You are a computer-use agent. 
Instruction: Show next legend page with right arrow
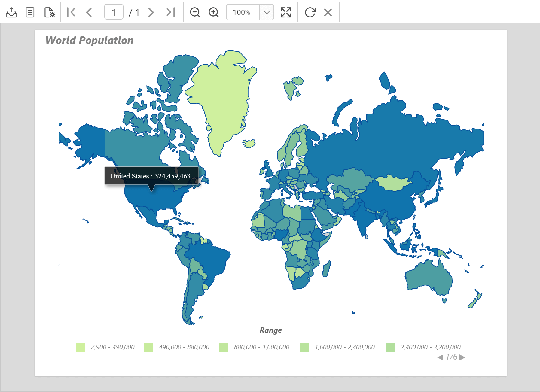coord(462,357)
